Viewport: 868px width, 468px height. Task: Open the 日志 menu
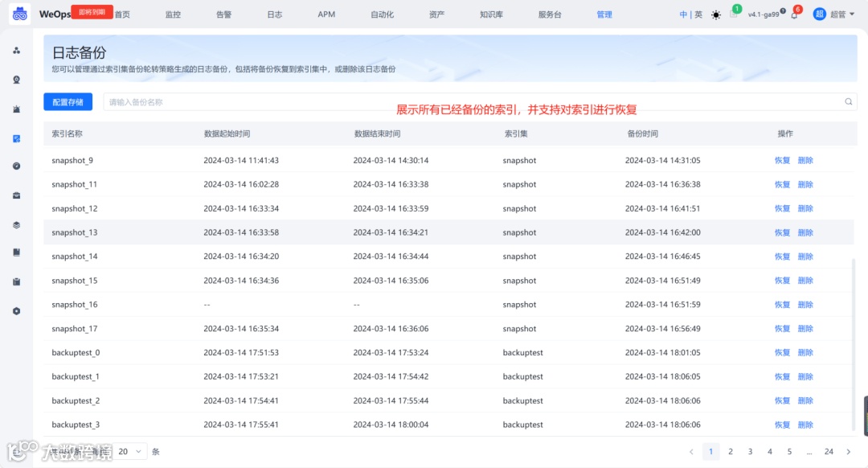coord(275,14)
